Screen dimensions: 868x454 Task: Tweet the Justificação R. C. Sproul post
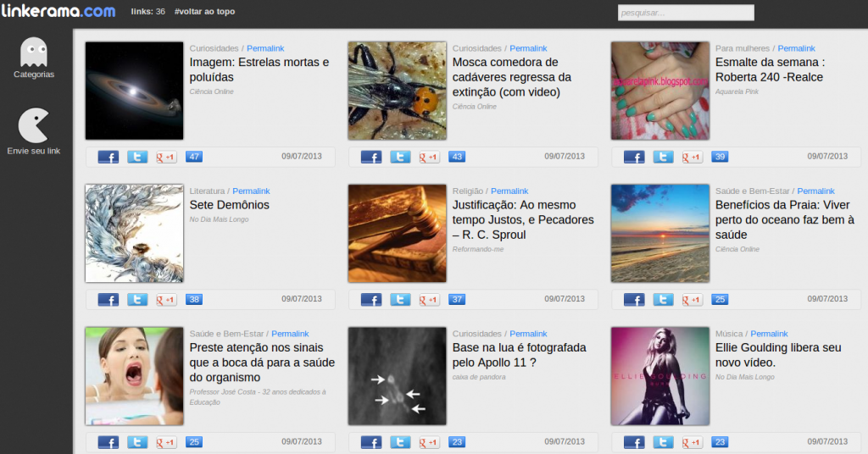tap(400, 300)
